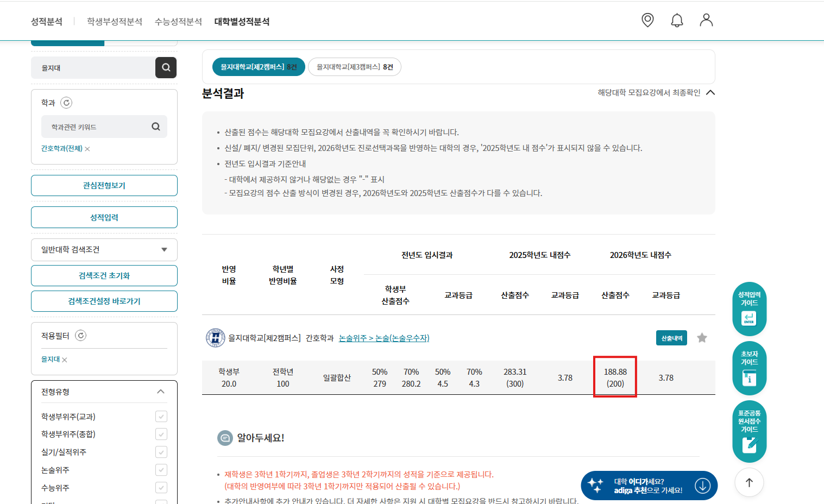Click the search magnifier button next to 을지대
The image size is (824, 504).
tap(166, 67)
